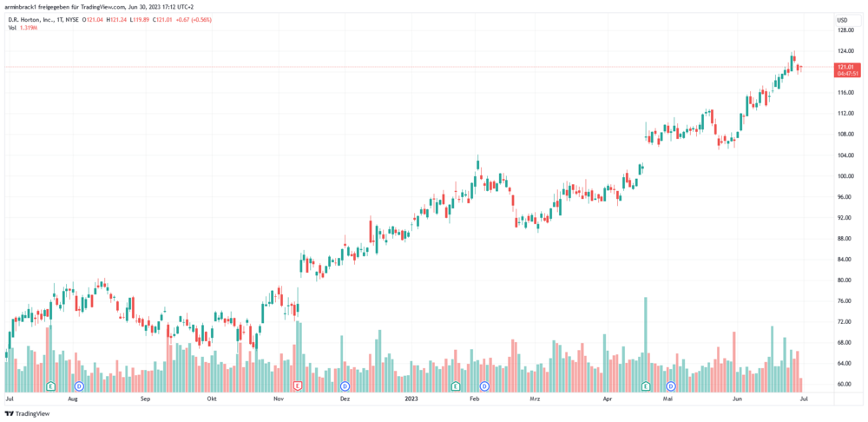Image resolution: width=868 pixels, height=422 pixels.
Task: Open the green earnings marker in April
Action: coord(645,385)
